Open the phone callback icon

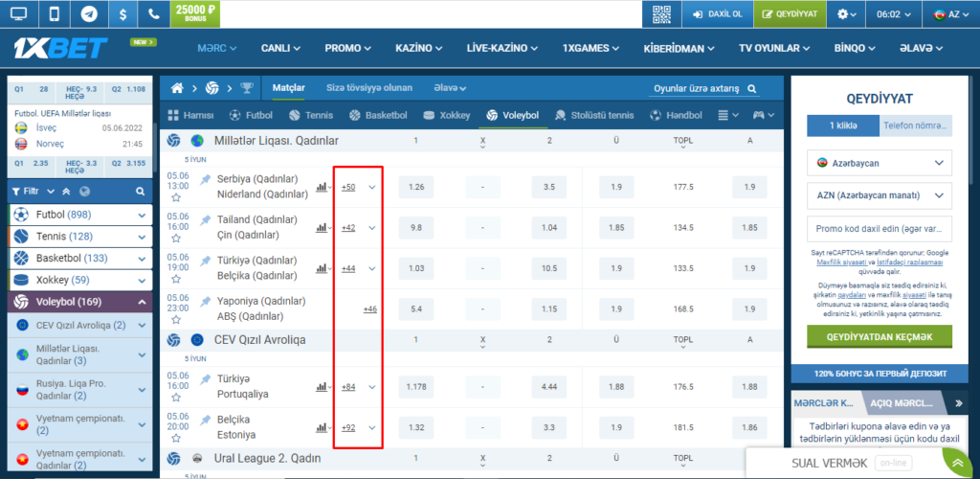[153, 13]
